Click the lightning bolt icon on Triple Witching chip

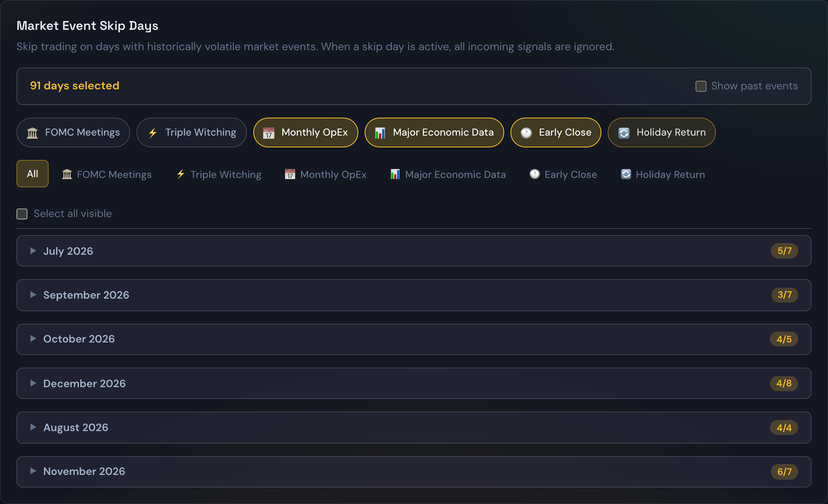click(x=153, y=133)
